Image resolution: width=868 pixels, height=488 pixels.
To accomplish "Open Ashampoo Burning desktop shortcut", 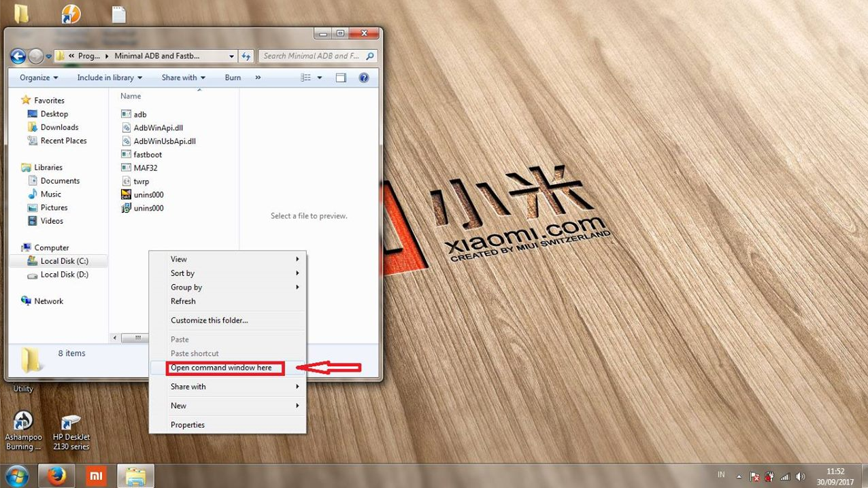I will point(24,431).
